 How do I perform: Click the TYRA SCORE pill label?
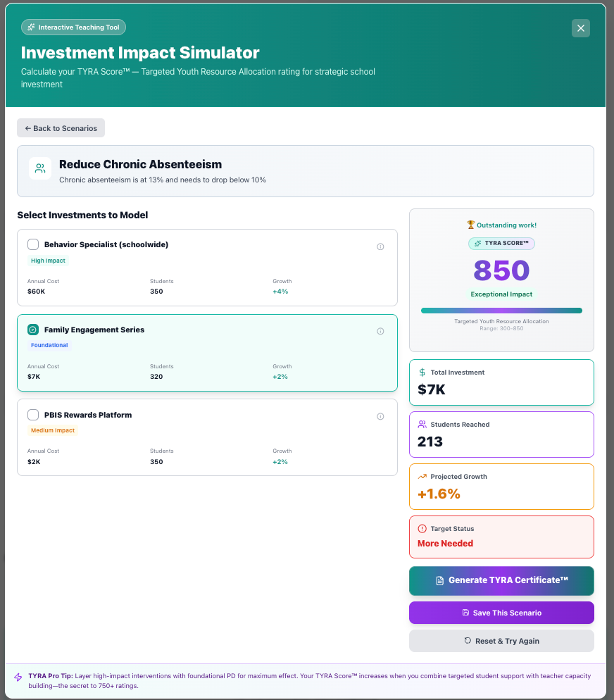coord(501,243)
